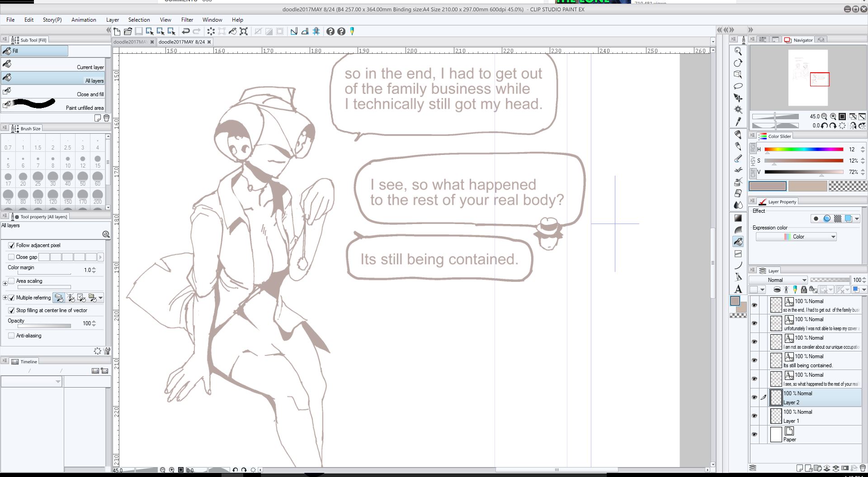Expand the layer color effect dropdown arrow
868x477 pixels.
click(858, 219)
